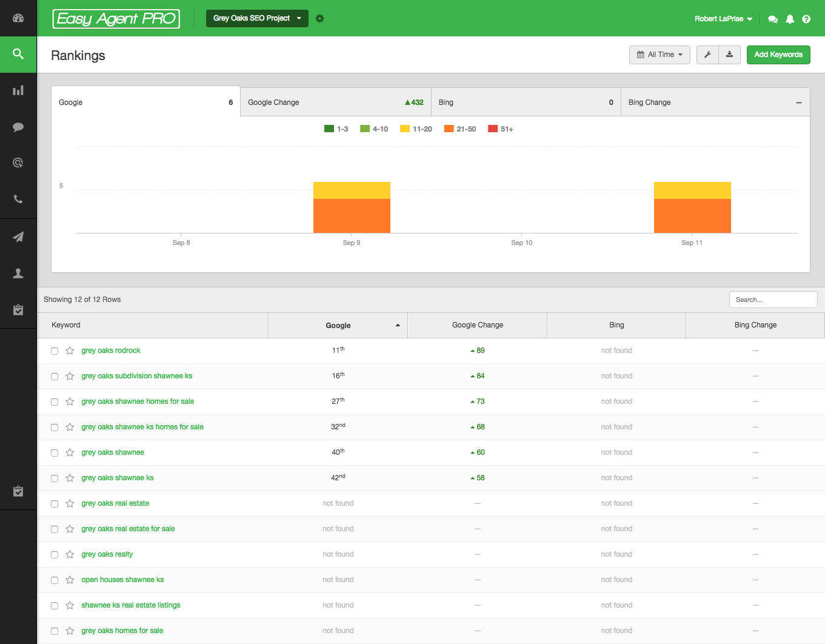Screen dimensions: 825x644
Task: Click the wrench tools button
Action: tap(707, 55)
